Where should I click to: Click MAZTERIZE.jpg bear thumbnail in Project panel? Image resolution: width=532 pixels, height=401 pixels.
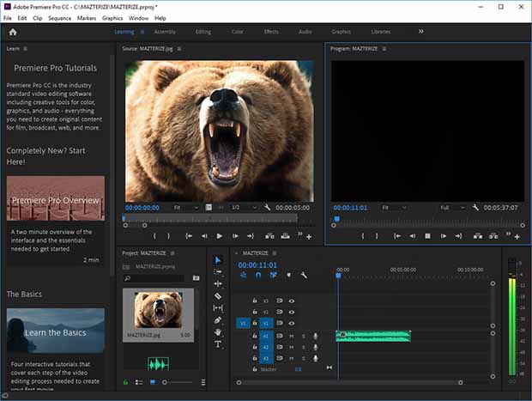(159, 310)
